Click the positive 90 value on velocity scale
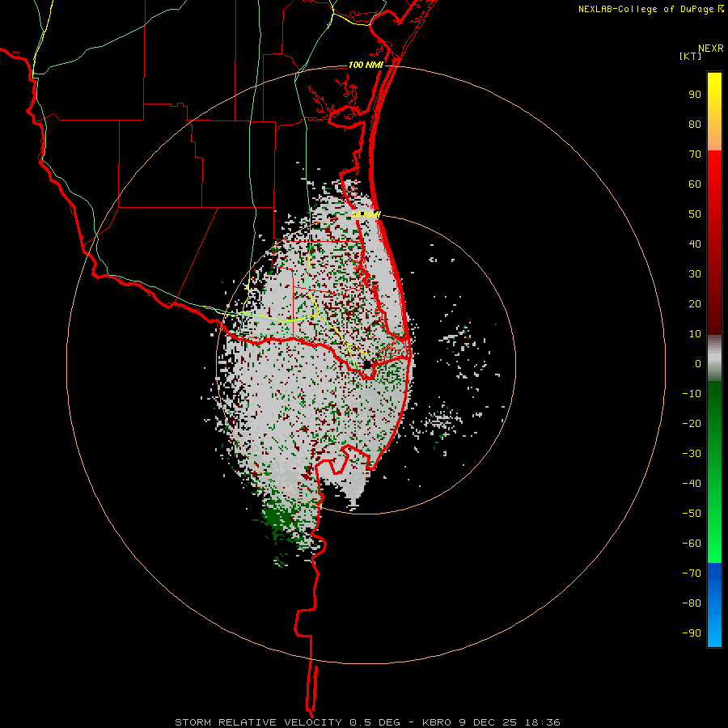The width and height of the screenshot is (728, 728). pos(695,95)
